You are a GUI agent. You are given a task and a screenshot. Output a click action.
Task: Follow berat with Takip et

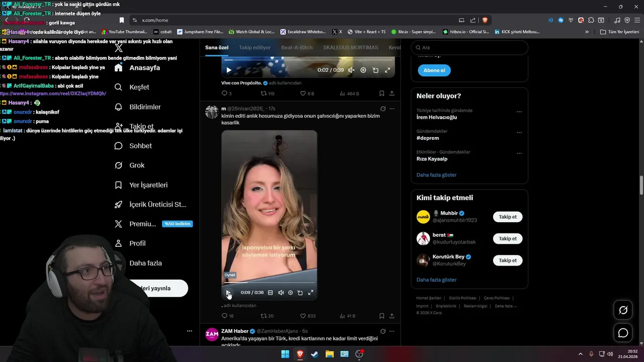coord(508,238)
